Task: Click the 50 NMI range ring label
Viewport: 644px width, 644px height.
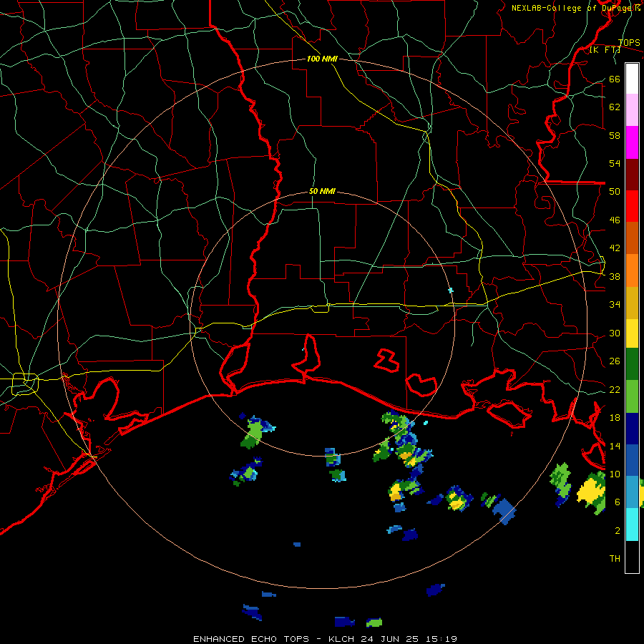Action: pos(322,191)
